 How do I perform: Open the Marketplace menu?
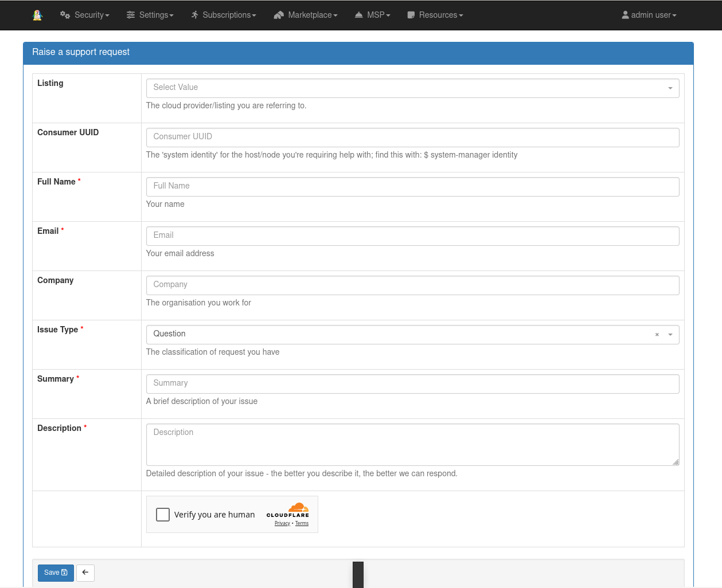coord(313,15)
